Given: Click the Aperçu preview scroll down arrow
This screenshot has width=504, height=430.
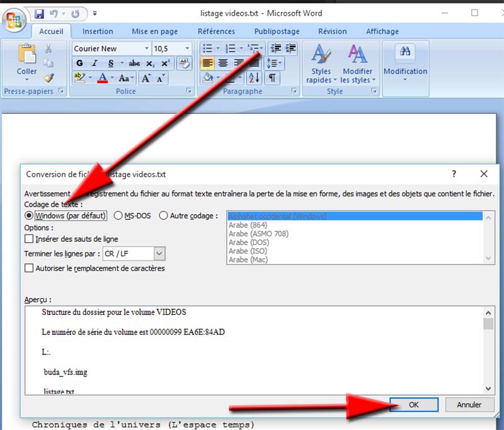Looking at the screenshot, I should (488, 388).
